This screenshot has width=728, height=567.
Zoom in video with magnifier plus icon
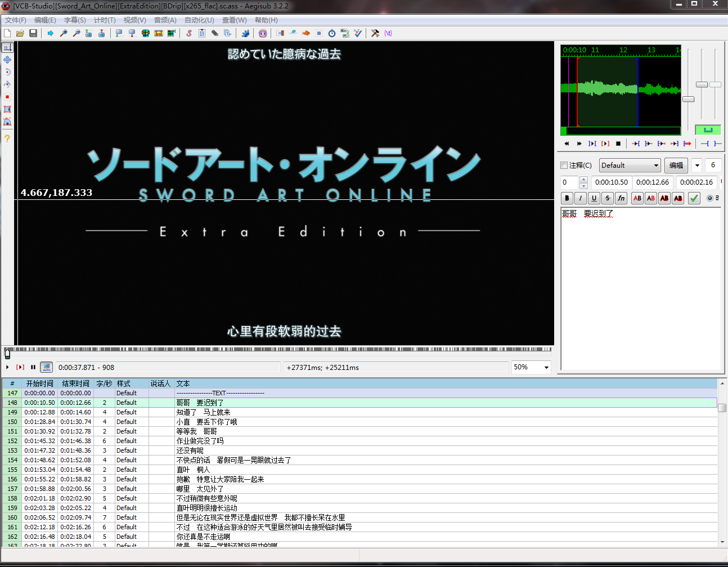click(x=64, y=33)
